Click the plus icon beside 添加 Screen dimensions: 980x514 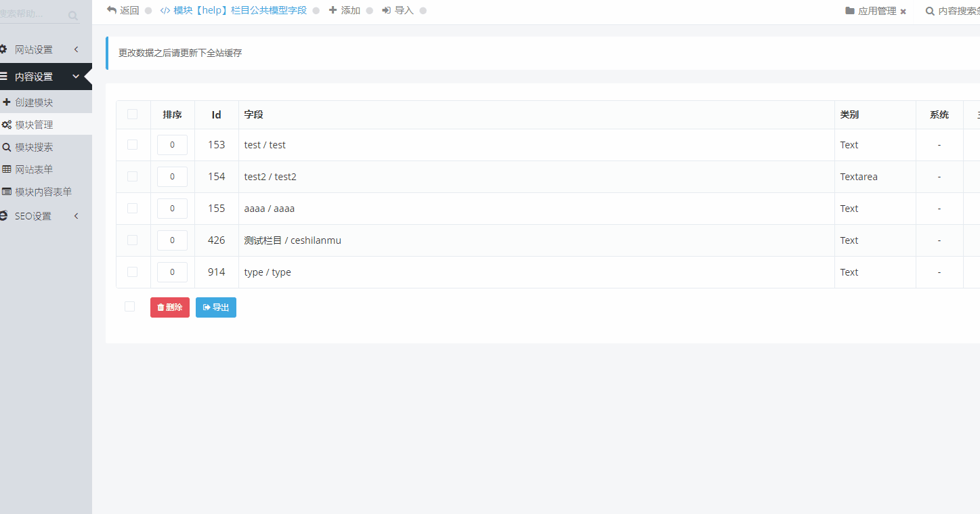pyautogui.click(x=333, y=10)
